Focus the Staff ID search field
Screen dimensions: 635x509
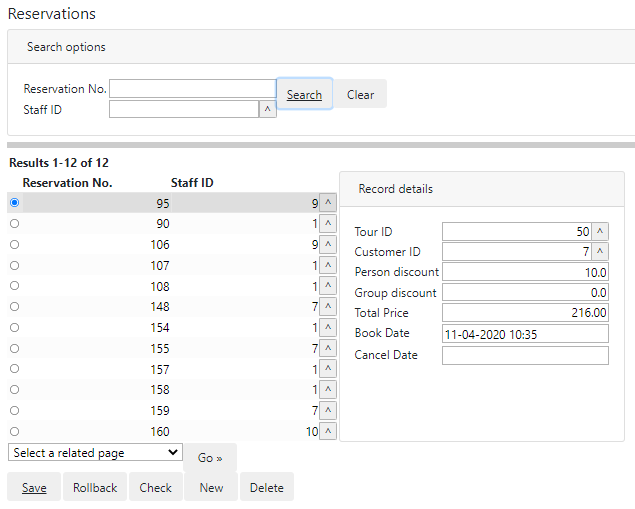(x=184, y=109)
